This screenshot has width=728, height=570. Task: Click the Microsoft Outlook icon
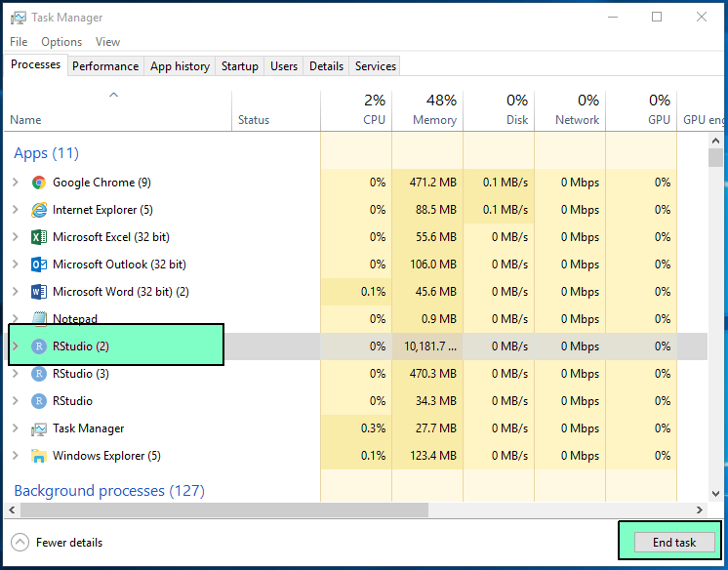click(39, 265)
